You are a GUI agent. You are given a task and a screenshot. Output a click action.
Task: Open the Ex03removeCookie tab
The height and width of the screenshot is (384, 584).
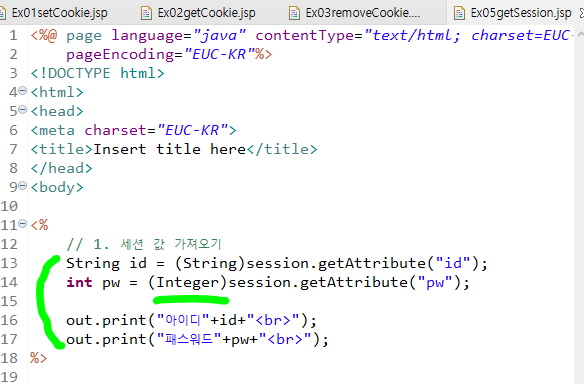[363, 13]
